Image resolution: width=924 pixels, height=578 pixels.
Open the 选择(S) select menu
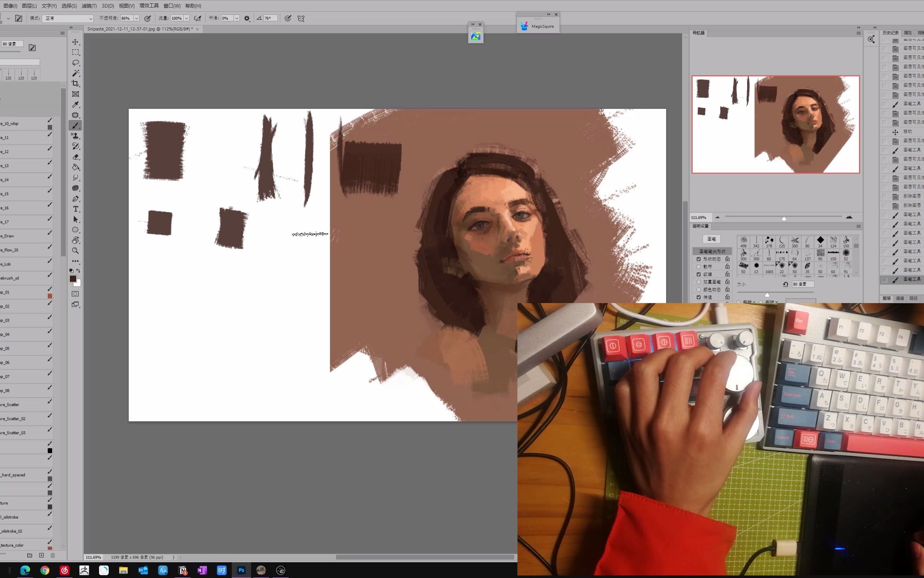(x=69, y=6)
